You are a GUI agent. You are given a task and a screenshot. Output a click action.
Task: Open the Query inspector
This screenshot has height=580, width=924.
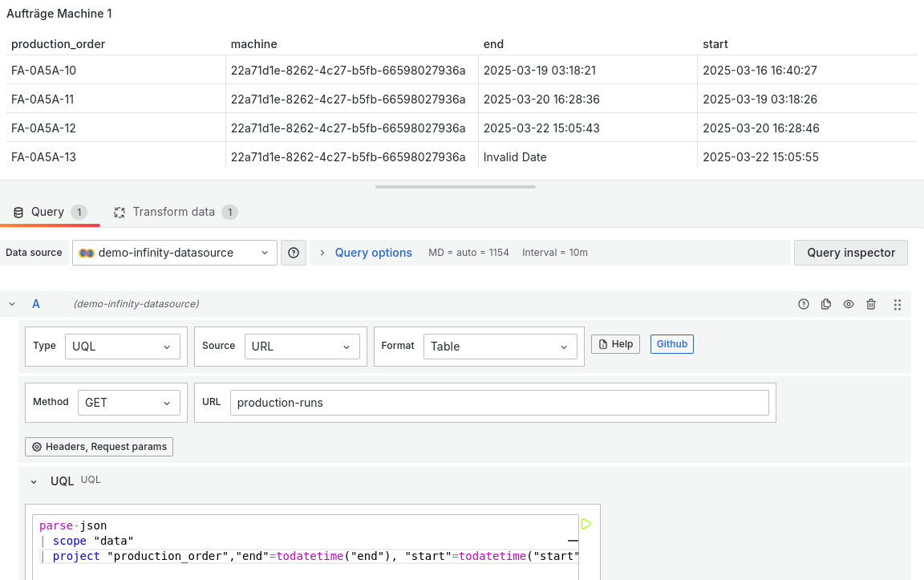point(850,253)
